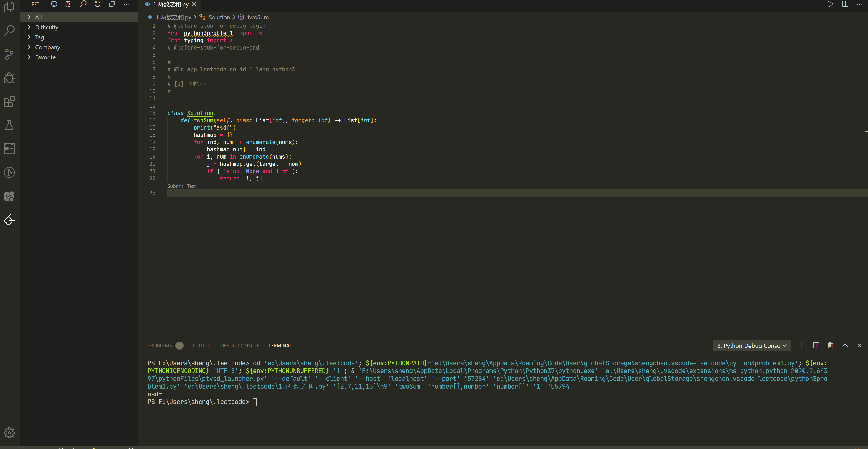
Task: Click the Submit code lens link
Action: (x=175, y=186)
